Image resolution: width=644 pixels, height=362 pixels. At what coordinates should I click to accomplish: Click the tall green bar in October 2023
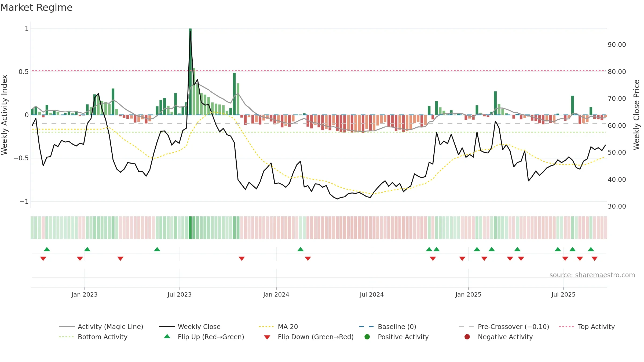pos(234,94)
